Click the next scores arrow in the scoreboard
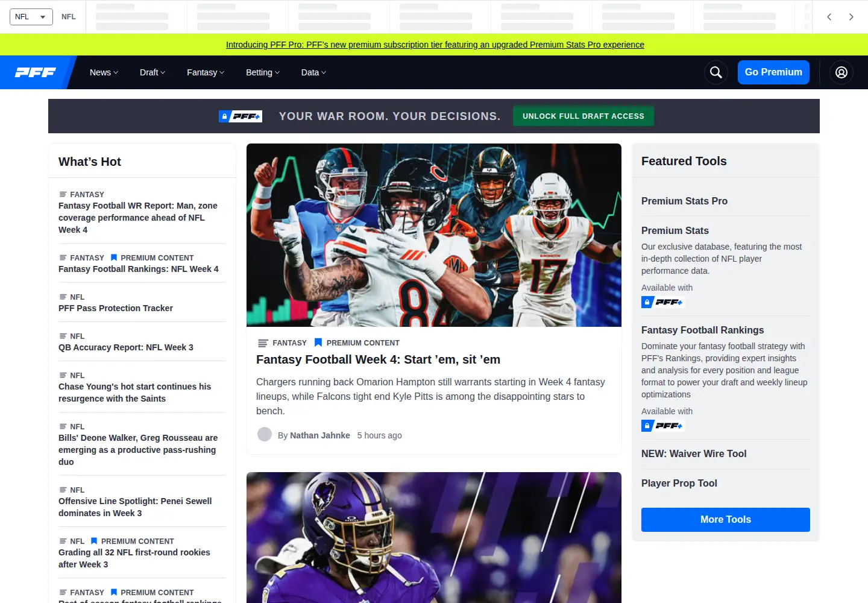 click(x=851, y=17)
